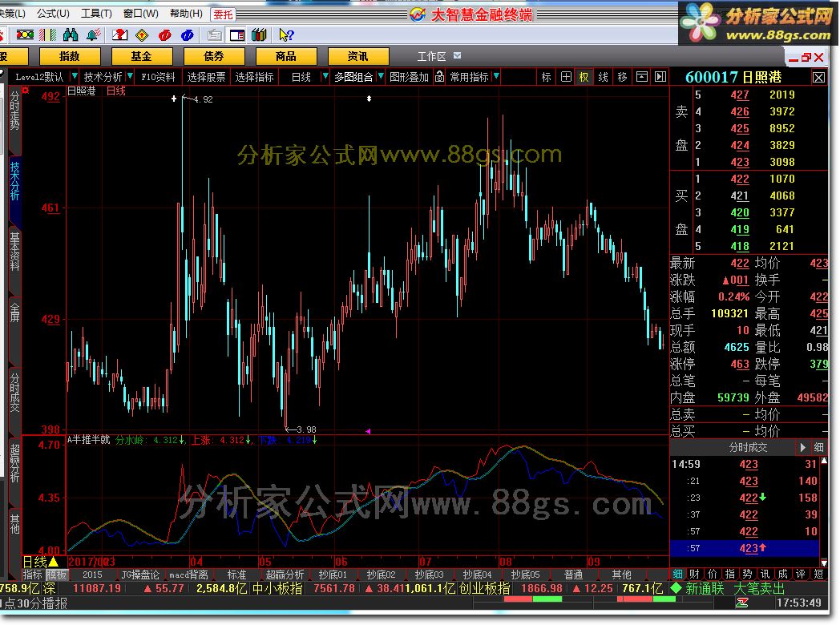The width and height of the screenshot is (840, 625).
Task: Expand the 日线 period dropdown arrow
Action: tap(325, 77)
